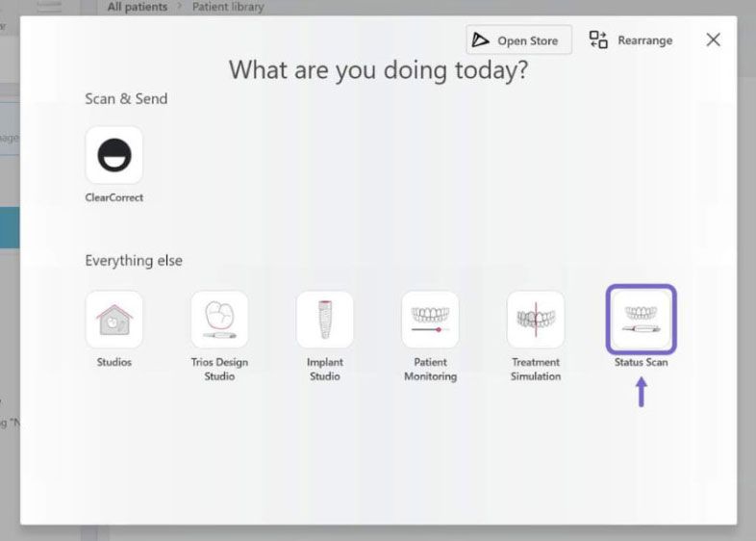Open the Treatment Simulation icon
The image size is (756, 541).
tap(536, 320)
